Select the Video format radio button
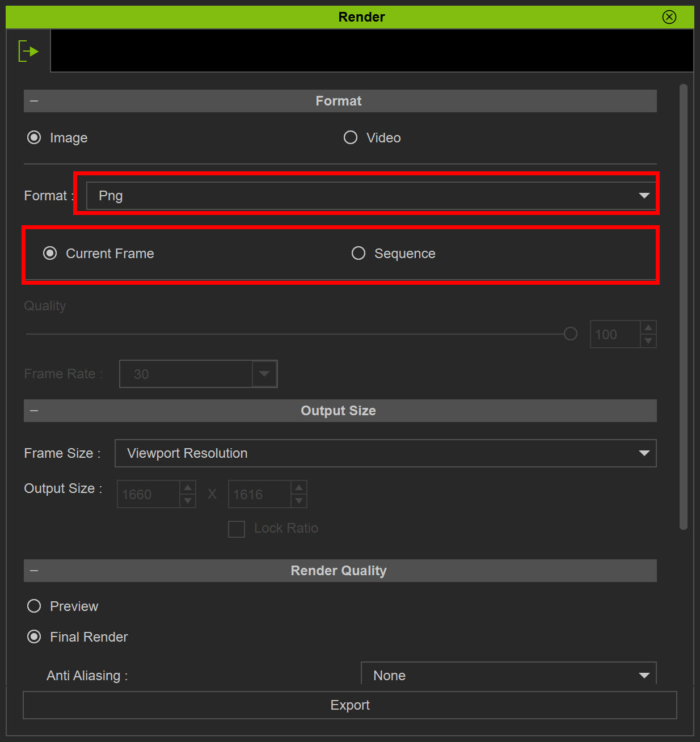Viewport: 700px width, 742px height. [x=351, y=138]
